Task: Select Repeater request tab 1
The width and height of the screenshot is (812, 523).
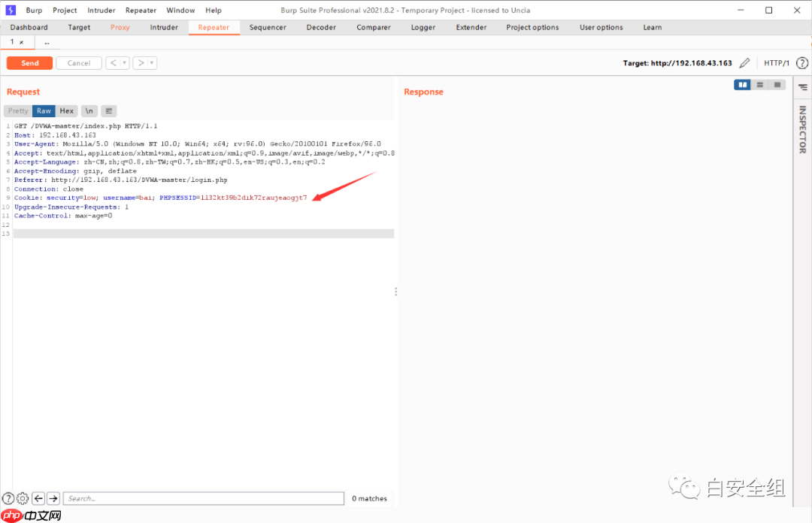Action: pos(12,42)
